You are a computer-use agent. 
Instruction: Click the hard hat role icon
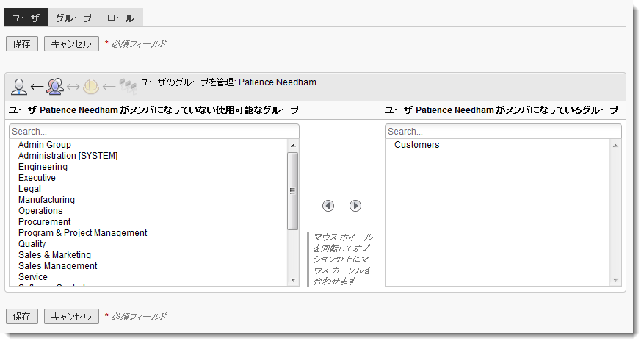[91, 86]
